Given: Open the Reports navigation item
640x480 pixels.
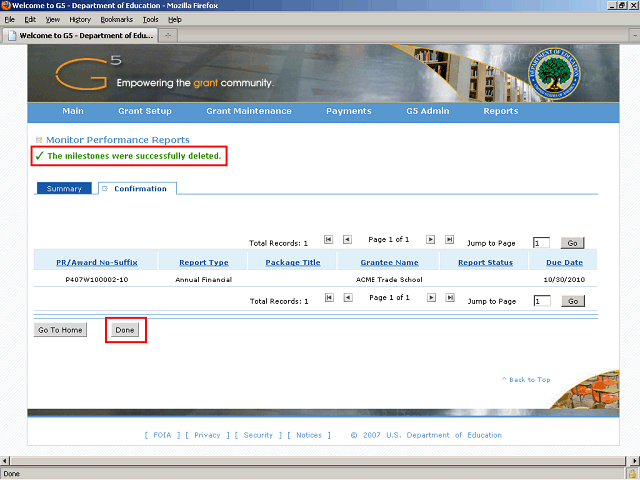Looking at the screenshot, I should 501,111.
